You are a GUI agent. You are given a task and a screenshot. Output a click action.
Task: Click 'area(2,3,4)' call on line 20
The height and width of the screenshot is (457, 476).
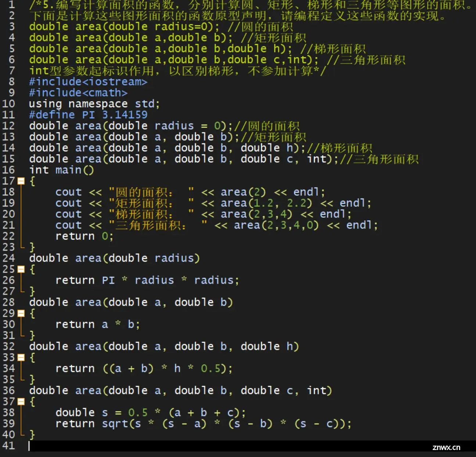(256, 214)
